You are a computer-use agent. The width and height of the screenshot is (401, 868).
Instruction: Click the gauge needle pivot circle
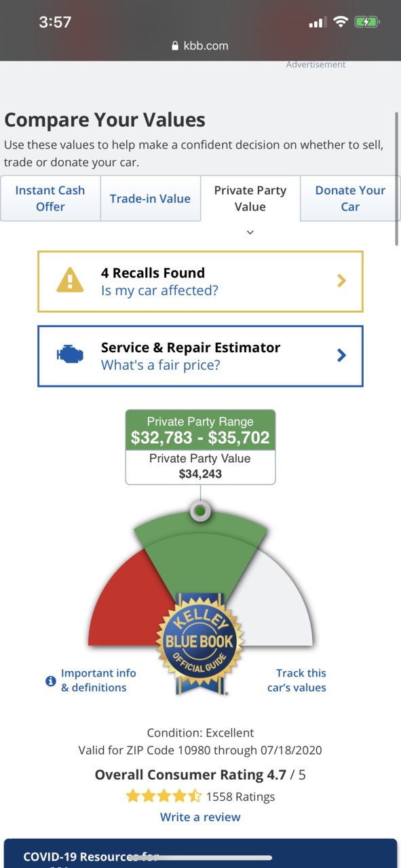(200, 510)
